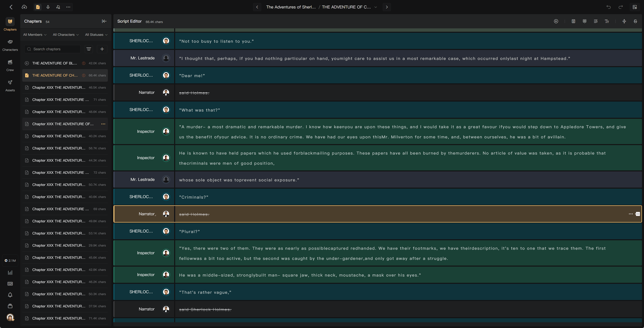This screenshot has width=644, height=328.
Task: Open the top bar more options ellipsis
Action: pos(68,7)
